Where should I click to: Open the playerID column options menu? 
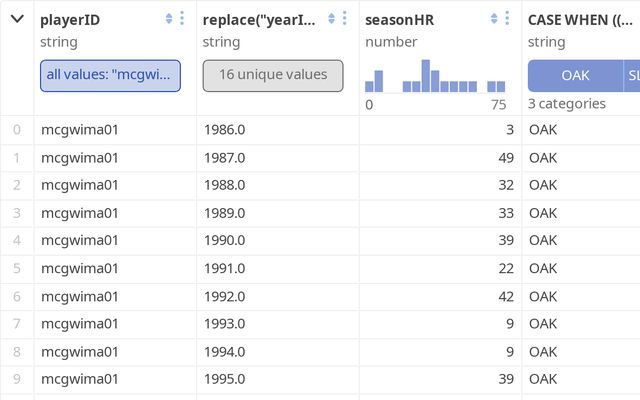[x=182, y=19]
